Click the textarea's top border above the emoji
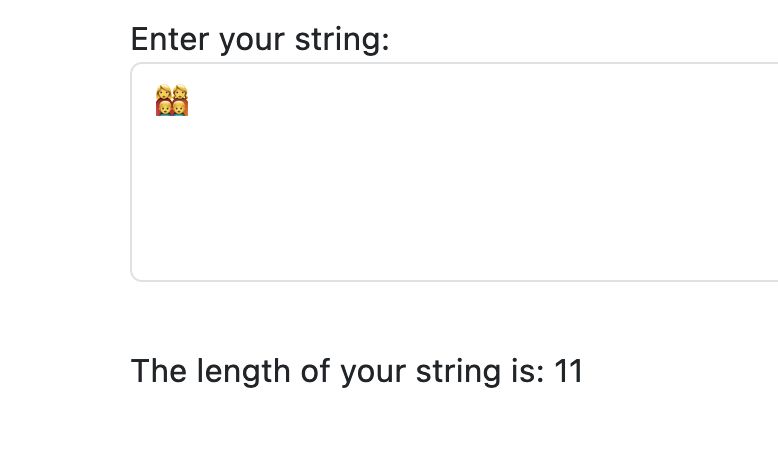Screen dimensions: 778x474 [172, 64]
